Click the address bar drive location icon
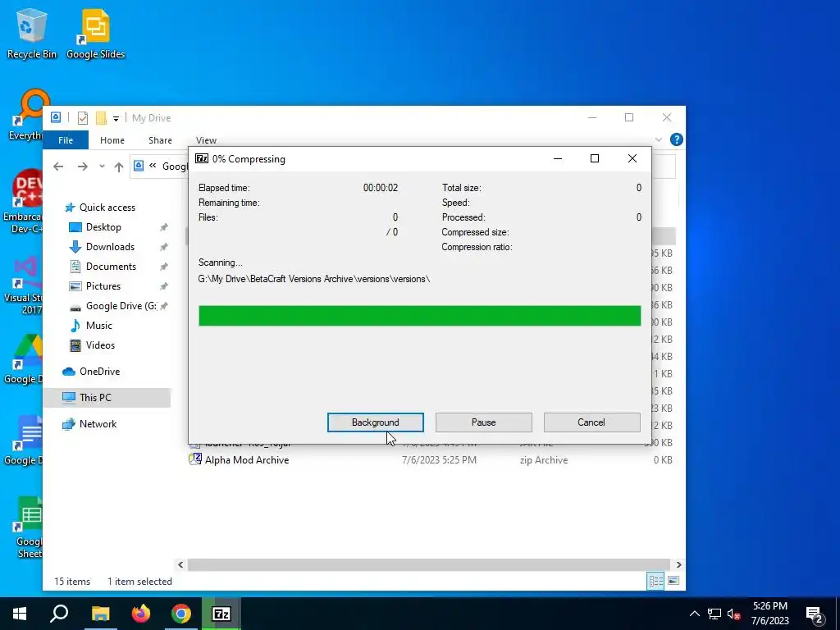The height and width of the screenshot is (630, 840). click(x=139, y=166)
